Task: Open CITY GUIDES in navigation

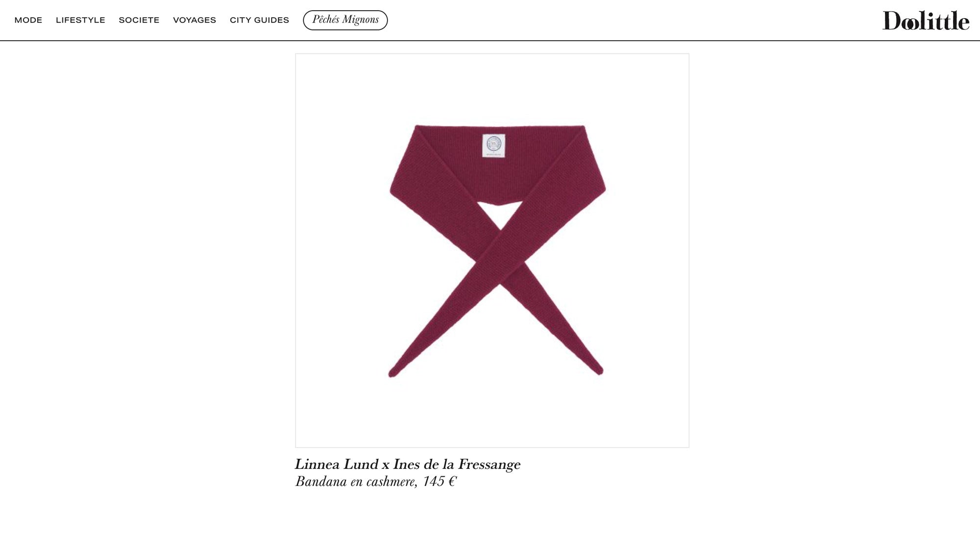Action: pos(259,20)
